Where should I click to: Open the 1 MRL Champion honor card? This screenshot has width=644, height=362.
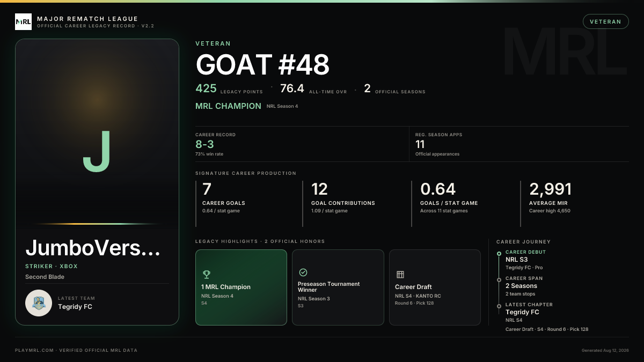(x=241, y=287)
